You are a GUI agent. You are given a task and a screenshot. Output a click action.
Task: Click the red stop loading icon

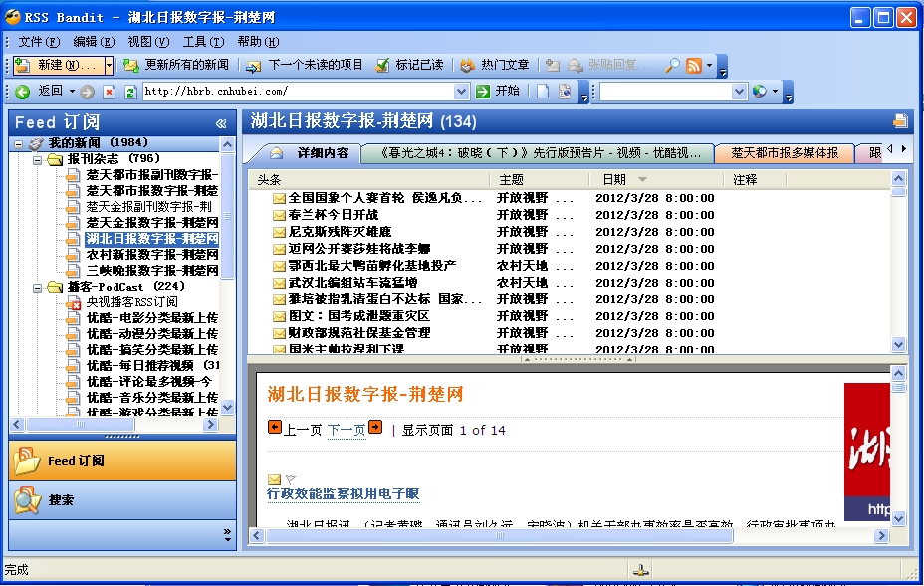[x=109, y=92]
